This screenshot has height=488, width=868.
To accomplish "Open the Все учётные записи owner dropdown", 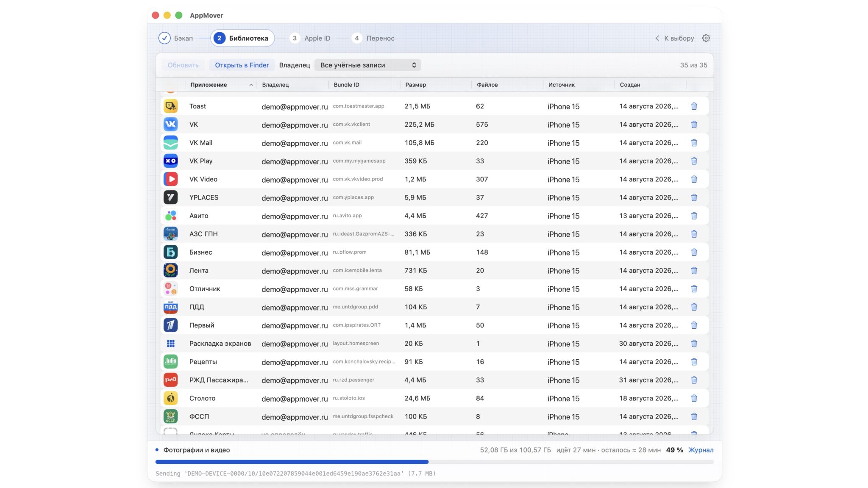I will pos(367,65).
